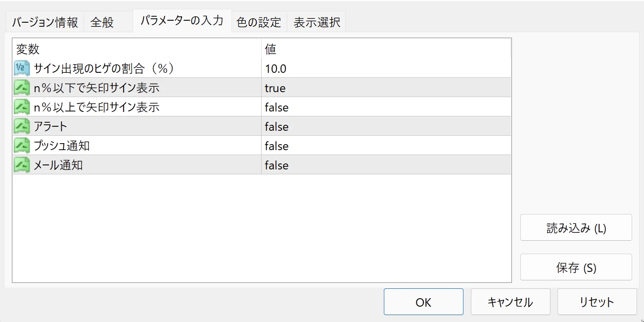Viewport: 644px width, 322px height.
Task: Click the green icon beside アラート
Action: pyautogui.click(x=22, y=127)
